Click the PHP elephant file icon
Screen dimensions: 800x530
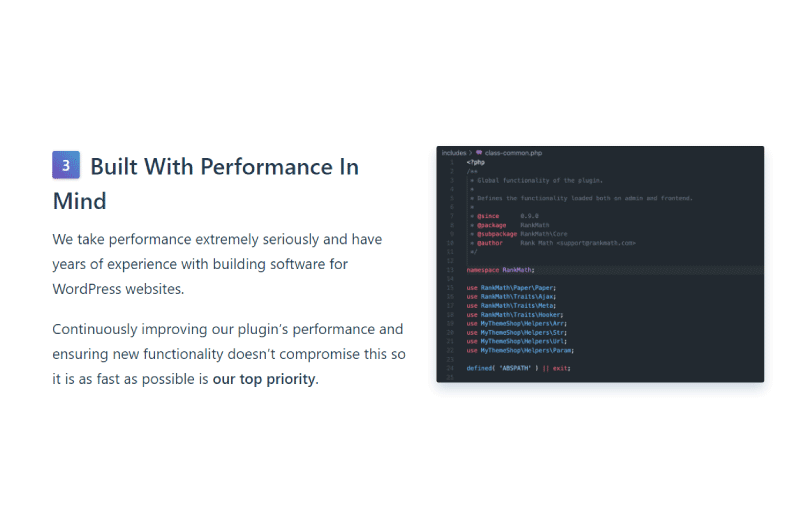[479, 153]
